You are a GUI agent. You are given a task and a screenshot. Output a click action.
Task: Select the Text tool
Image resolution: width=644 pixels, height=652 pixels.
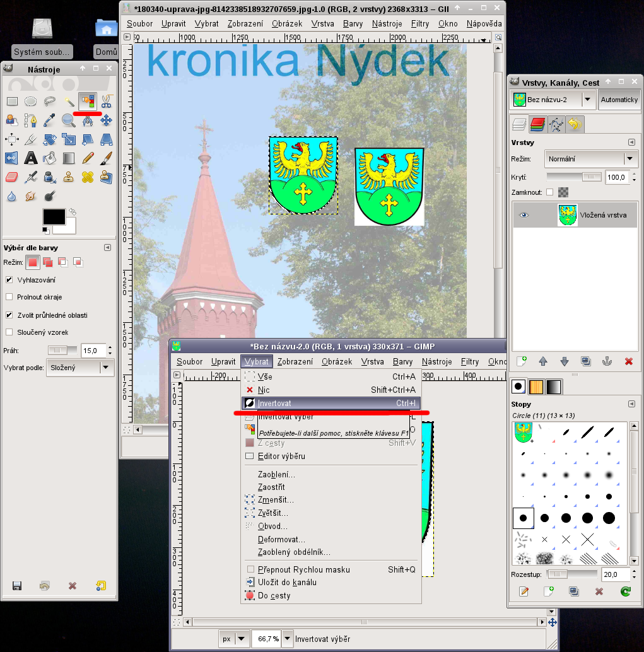coord(30,158)
